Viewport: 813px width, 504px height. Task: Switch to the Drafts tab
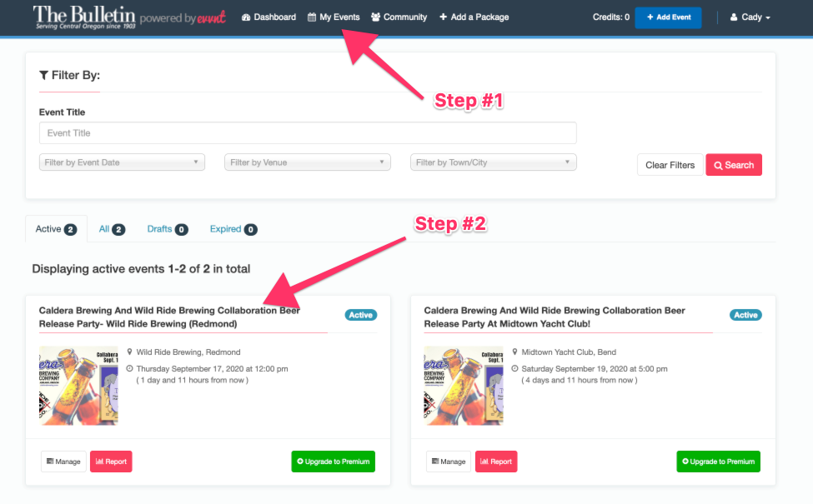click(168, 229)
